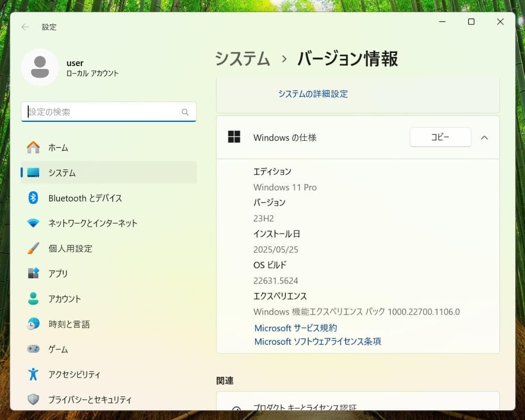Click the システム breadcrumb in title

pyautogui.click(x=243, y=59)
